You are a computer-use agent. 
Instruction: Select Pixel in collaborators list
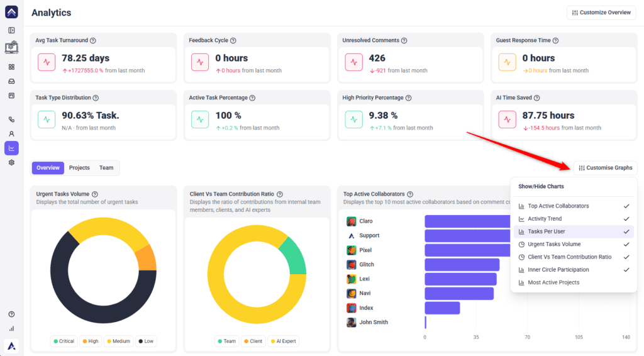[x=365, y=250]
